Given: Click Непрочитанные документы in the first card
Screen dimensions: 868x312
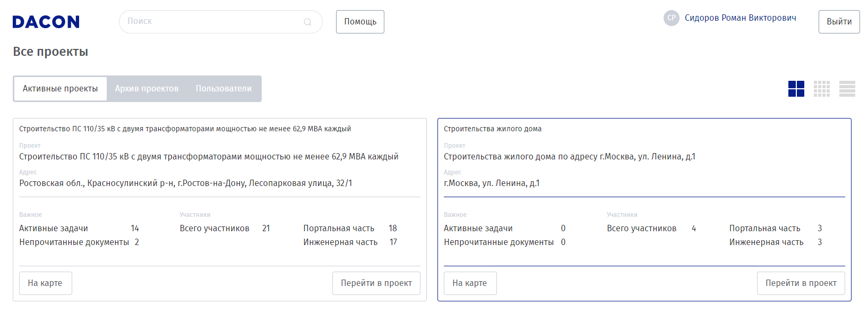Looking at the screenshot, I should coord(74,242).
